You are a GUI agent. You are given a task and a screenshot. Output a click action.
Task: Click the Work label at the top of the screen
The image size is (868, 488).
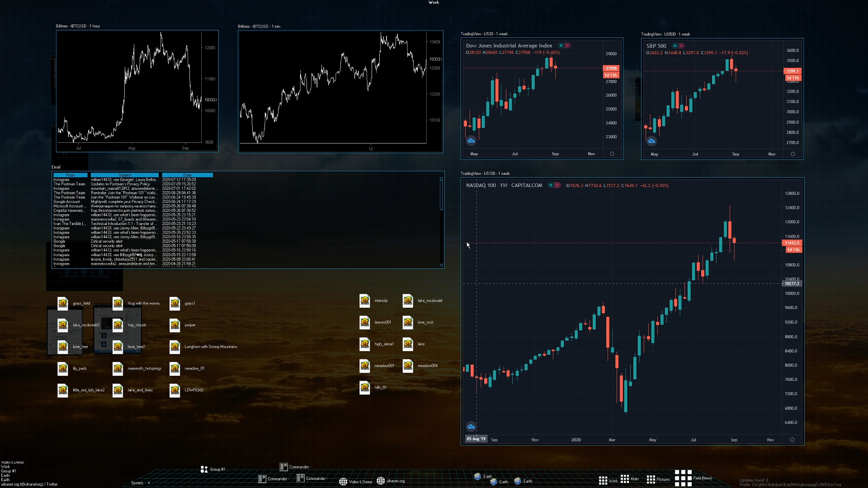433,2
